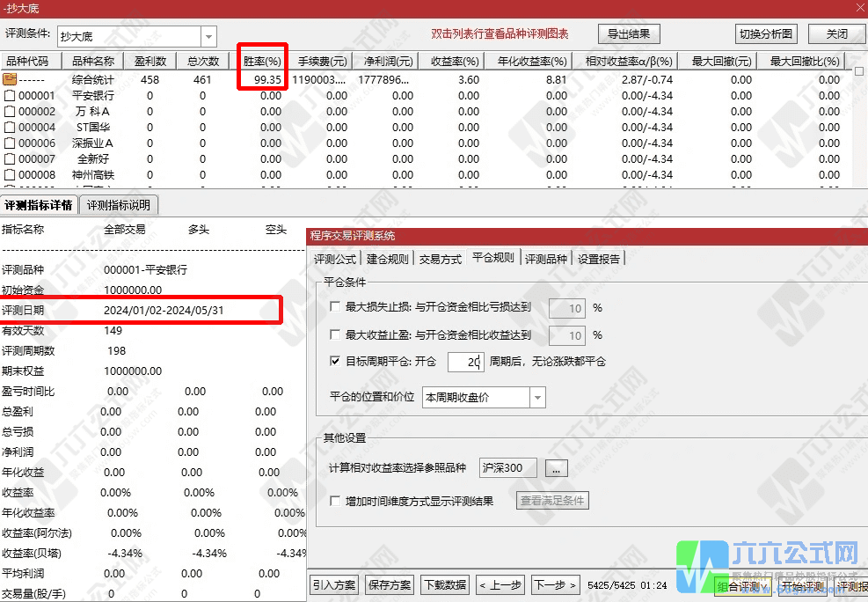Click the "..." browse icon next to 沪深300
This screenshot has height=602, width=868.
tap(555, 467)
